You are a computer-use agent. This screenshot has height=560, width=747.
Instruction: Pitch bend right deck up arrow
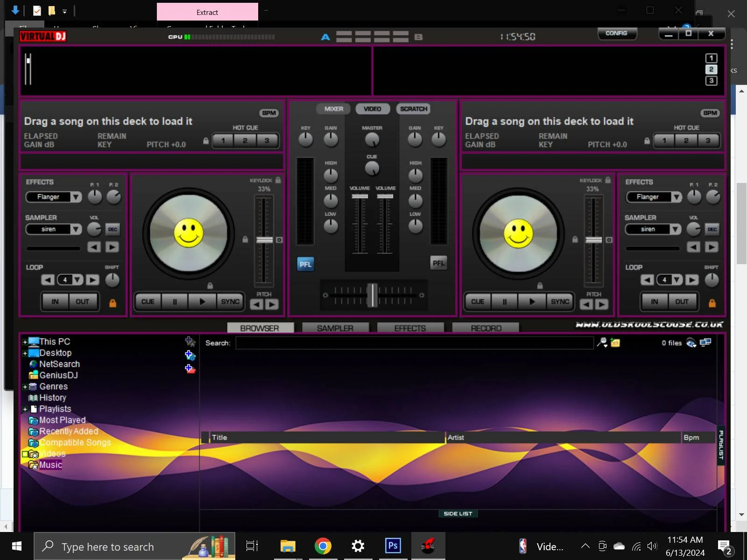(602, 304)
